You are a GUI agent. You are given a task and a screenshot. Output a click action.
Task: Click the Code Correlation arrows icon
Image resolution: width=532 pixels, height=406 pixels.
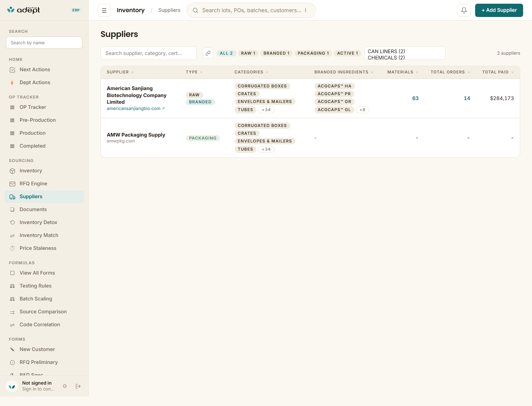(12, 325)
